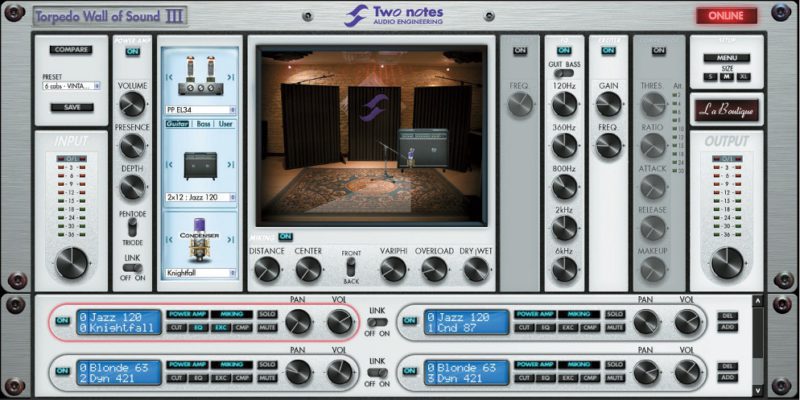Click the 2x12 Jazz 120 cabinet image

200,165
